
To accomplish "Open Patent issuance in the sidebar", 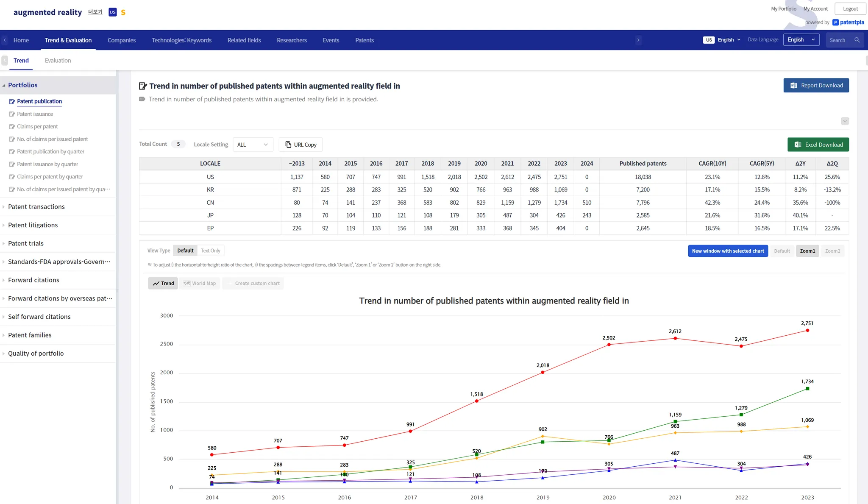I will click(35, 114).
